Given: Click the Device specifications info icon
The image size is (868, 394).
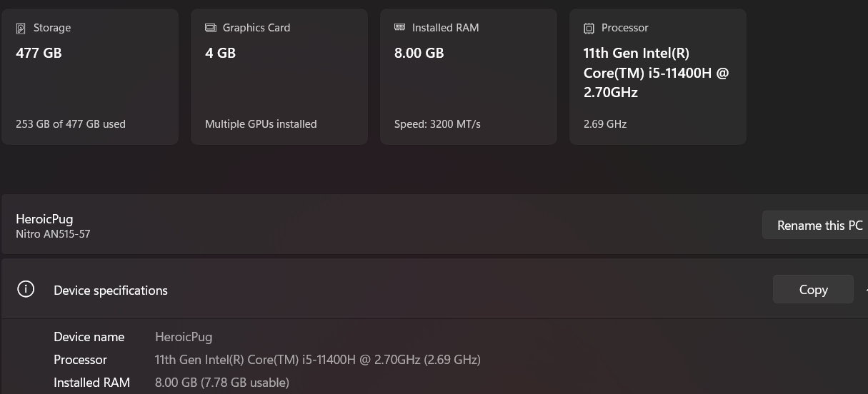Looking at the screenshot, I should pos(26,290).
